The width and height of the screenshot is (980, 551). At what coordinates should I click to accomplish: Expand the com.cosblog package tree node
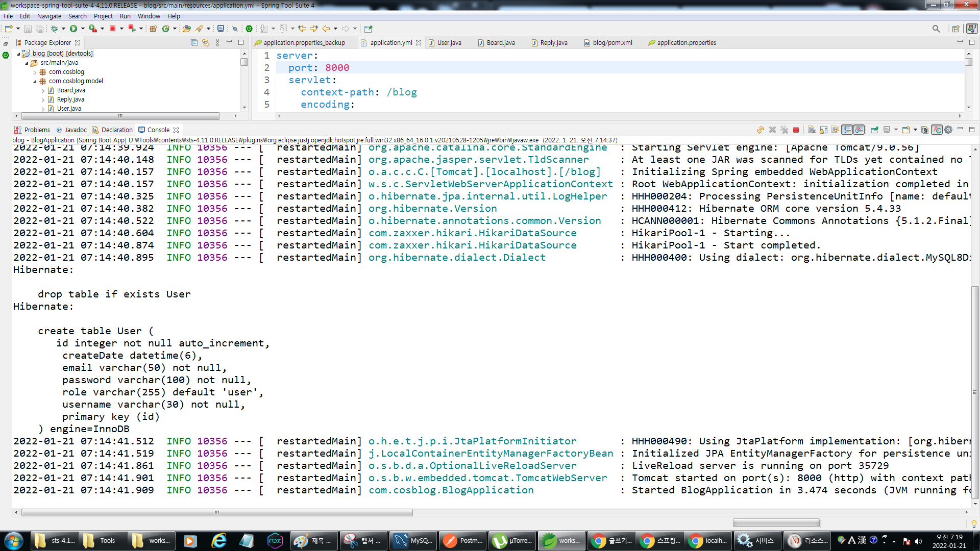coord(35,72)
